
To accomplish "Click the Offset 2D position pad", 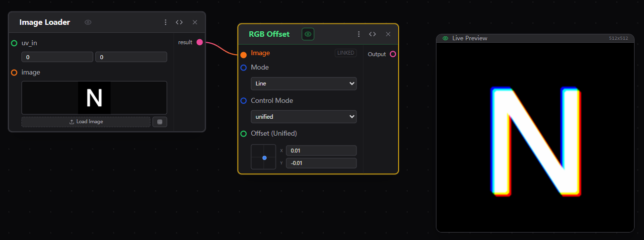I will click(x=263, y=157).
